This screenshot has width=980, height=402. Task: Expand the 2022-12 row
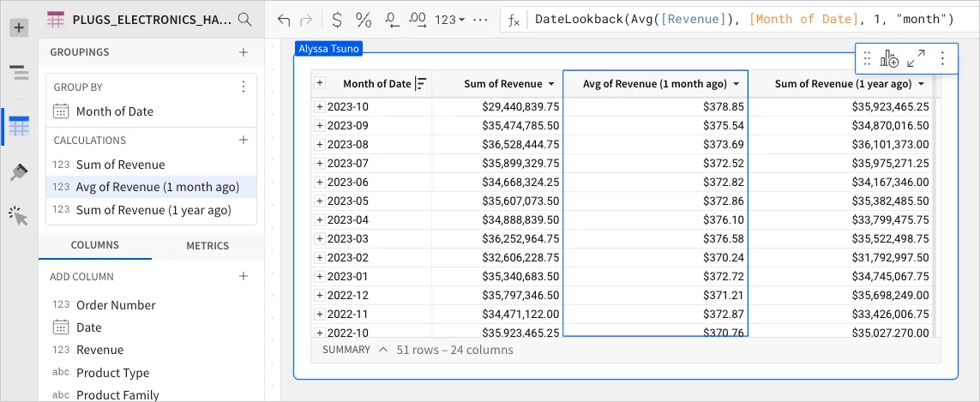[x=319, y=295]
